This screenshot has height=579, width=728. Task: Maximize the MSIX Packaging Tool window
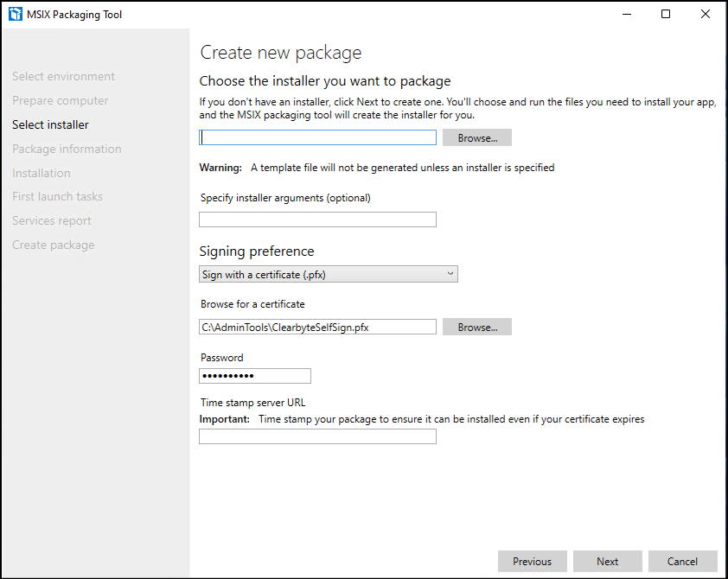coord(665,14)
